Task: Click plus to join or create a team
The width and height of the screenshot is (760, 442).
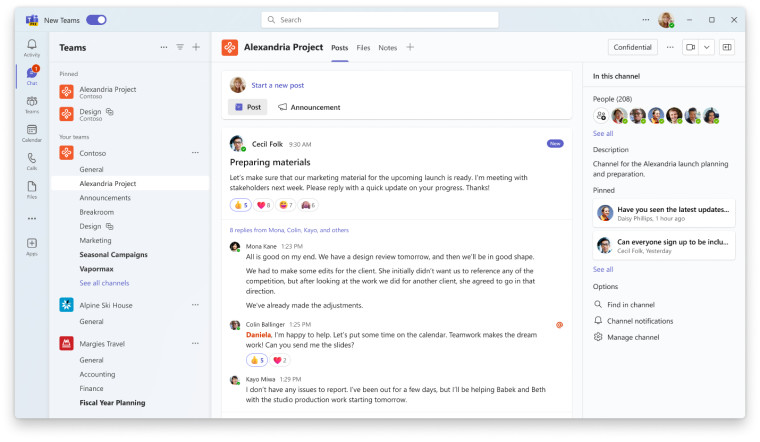Action: (196, 47)
